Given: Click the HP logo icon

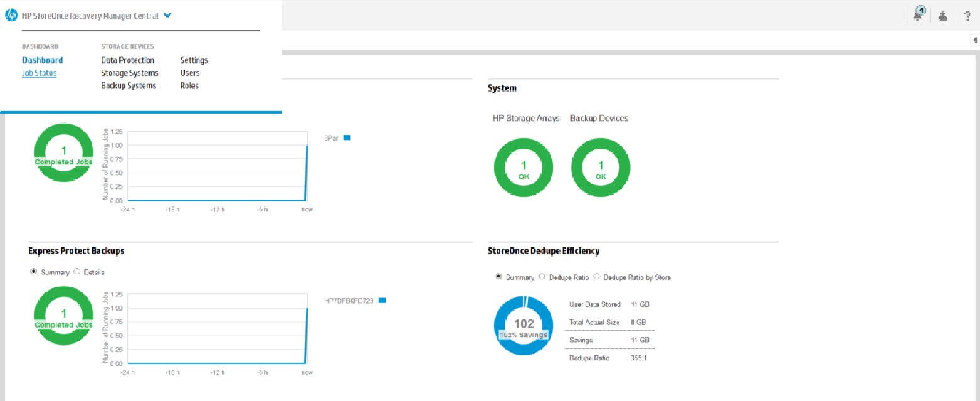Looking at the screenshot, I should tap(11, 16).
